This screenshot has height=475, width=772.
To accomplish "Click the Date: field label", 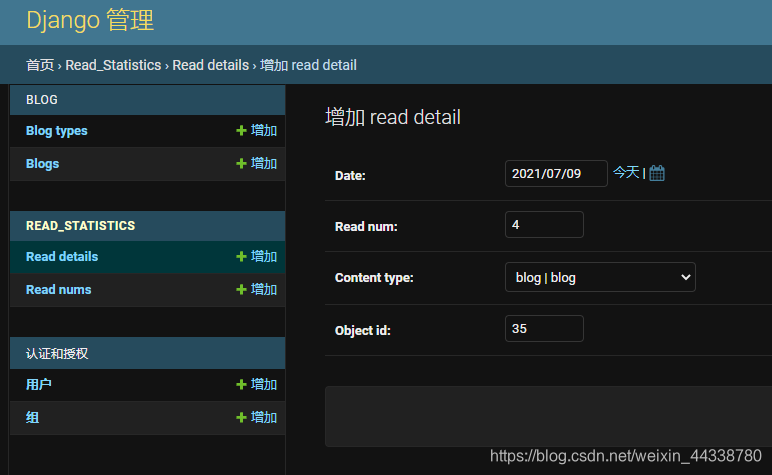I will (x=350, y=176).
